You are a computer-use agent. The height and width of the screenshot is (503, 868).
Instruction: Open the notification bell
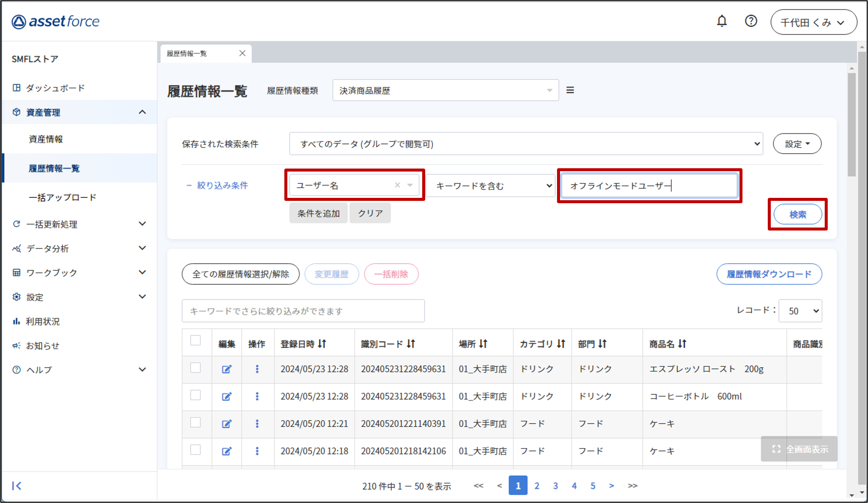[722, 21]
